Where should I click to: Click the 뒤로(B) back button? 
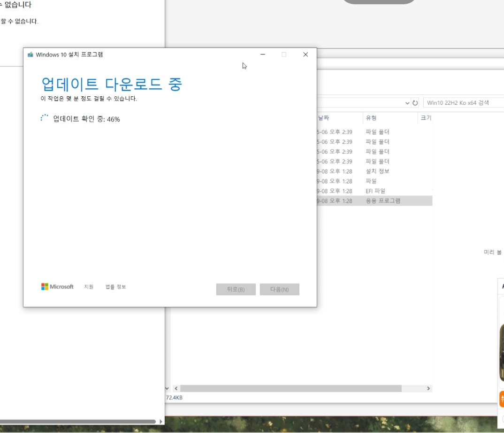click(x=236, y=289)
